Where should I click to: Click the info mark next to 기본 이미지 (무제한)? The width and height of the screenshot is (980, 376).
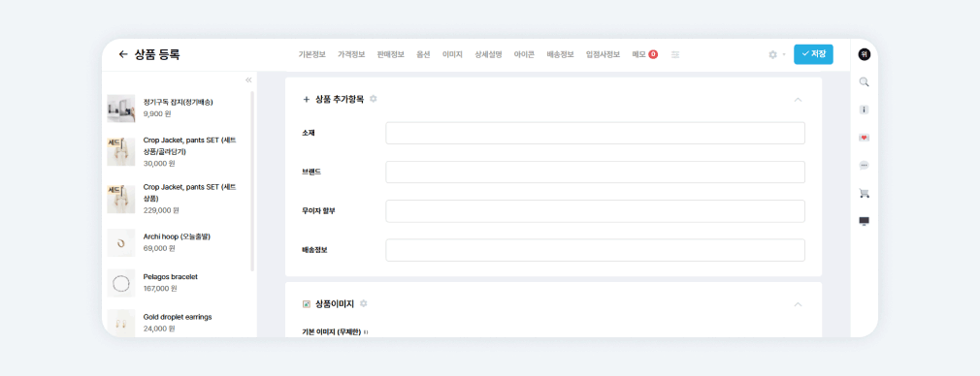[x=366, y=332]
